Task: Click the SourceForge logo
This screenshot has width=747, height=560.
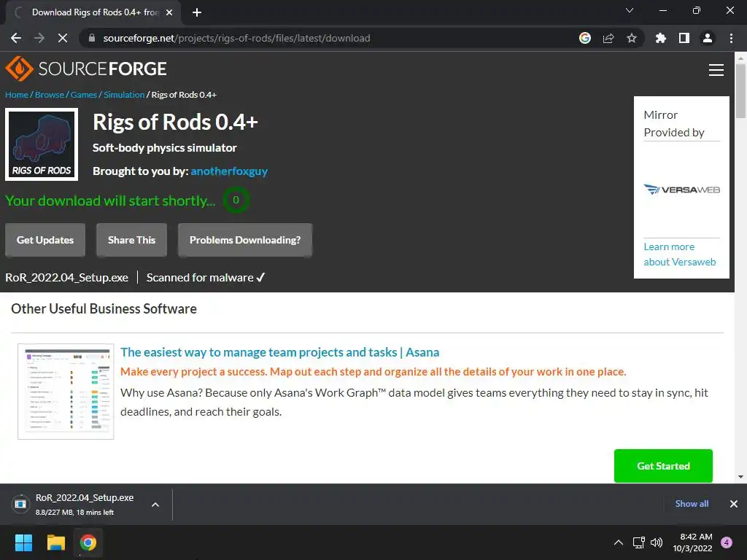Action: 86,69
